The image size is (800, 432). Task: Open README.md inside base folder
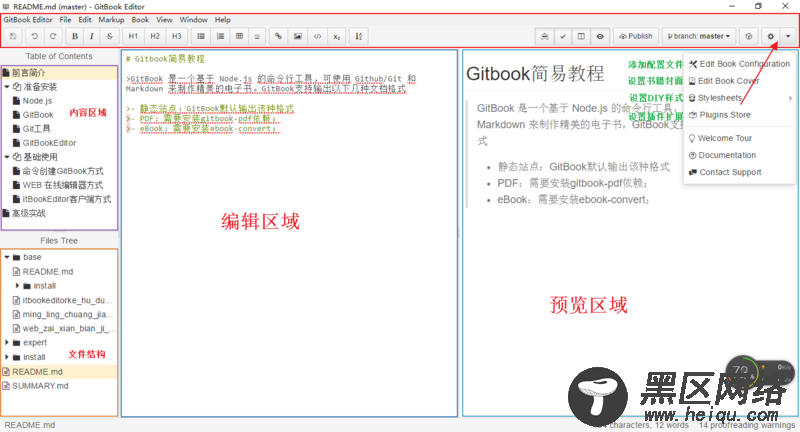[47, 271]
